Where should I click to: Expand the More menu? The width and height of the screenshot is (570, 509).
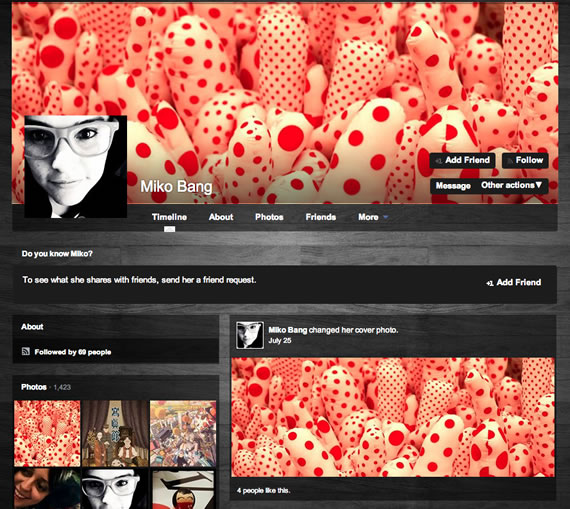coord(373,217)
